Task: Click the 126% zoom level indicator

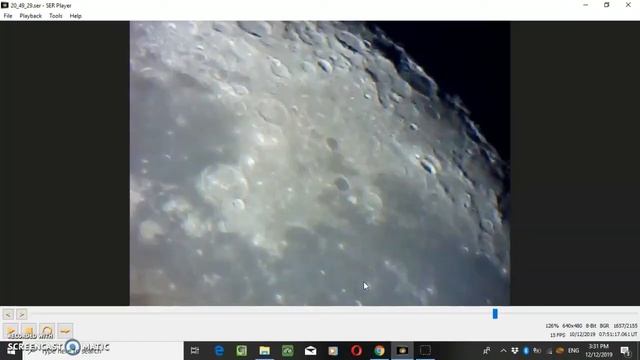Action: 552,326
